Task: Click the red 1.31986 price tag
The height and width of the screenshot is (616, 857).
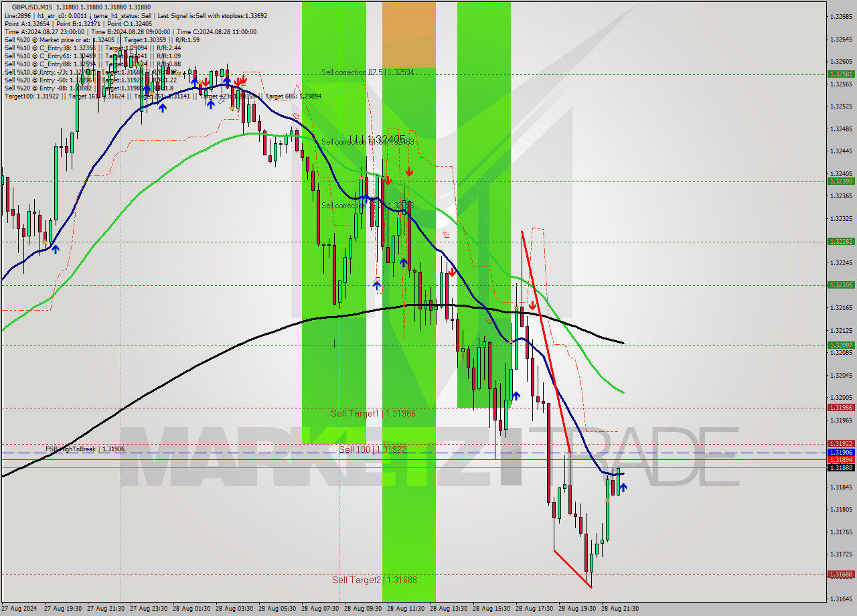Action: pos(841,407)
